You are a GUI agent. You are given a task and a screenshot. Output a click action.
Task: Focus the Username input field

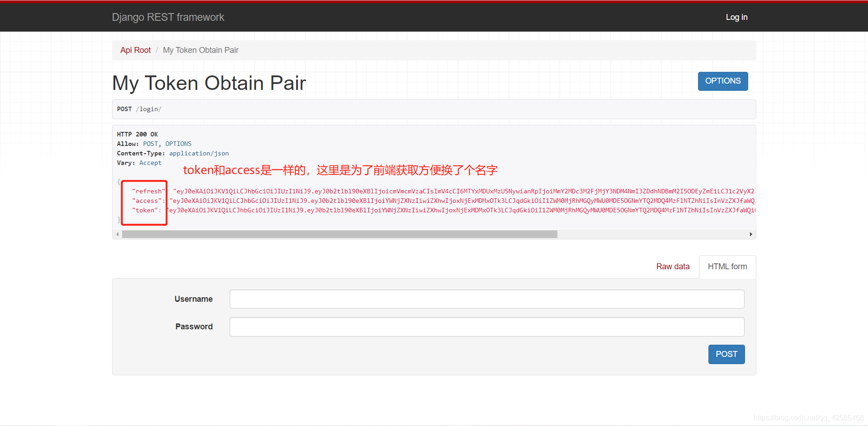click(x=487, y=299)
